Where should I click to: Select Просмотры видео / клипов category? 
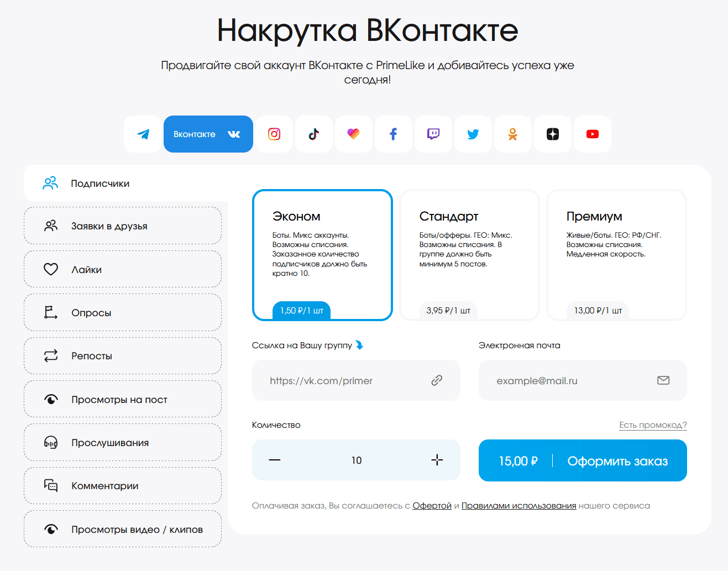pos(123,529)
